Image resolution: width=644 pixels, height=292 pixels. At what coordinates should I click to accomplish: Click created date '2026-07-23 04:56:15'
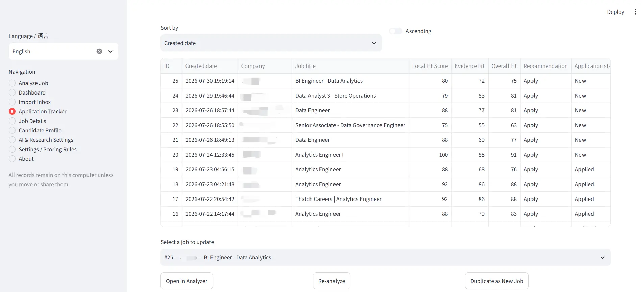click(210, 170)
